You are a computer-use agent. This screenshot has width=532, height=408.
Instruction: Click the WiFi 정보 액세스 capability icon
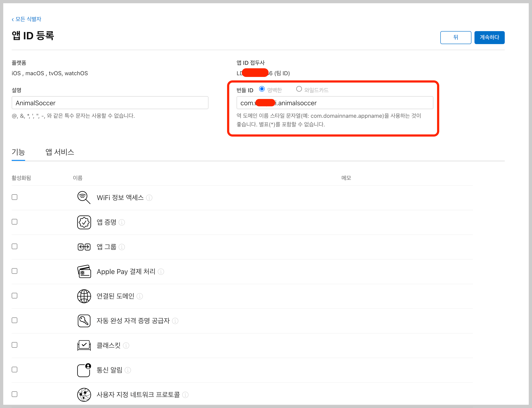tap(84, 198)
